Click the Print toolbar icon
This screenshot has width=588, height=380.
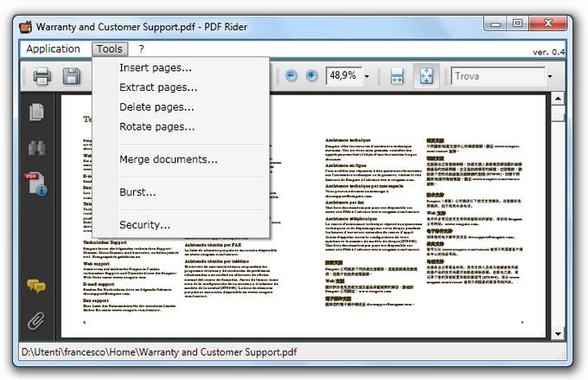(x=42, y=76)
